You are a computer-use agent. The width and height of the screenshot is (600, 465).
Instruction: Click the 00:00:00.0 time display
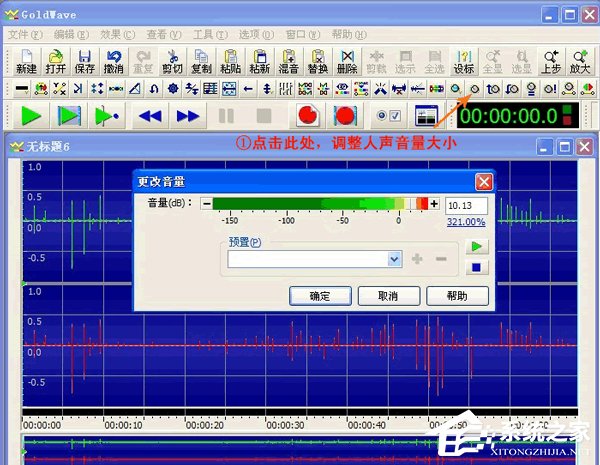pos(517,116)
